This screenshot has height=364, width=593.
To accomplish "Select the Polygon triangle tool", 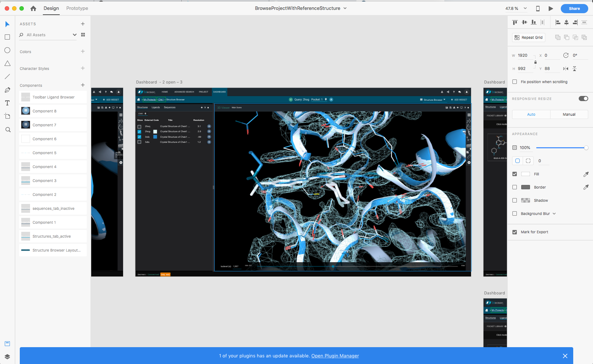I will click(7, 63).
